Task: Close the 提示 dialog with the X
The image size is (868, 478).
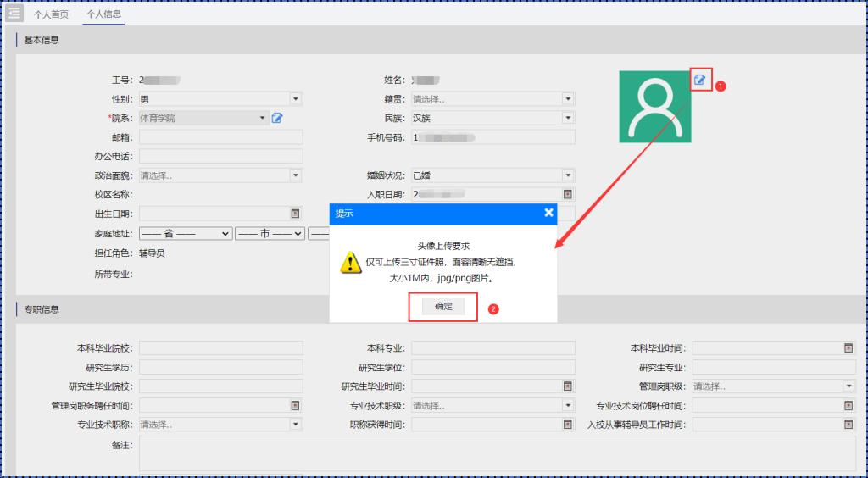Action: click(548, 213)
